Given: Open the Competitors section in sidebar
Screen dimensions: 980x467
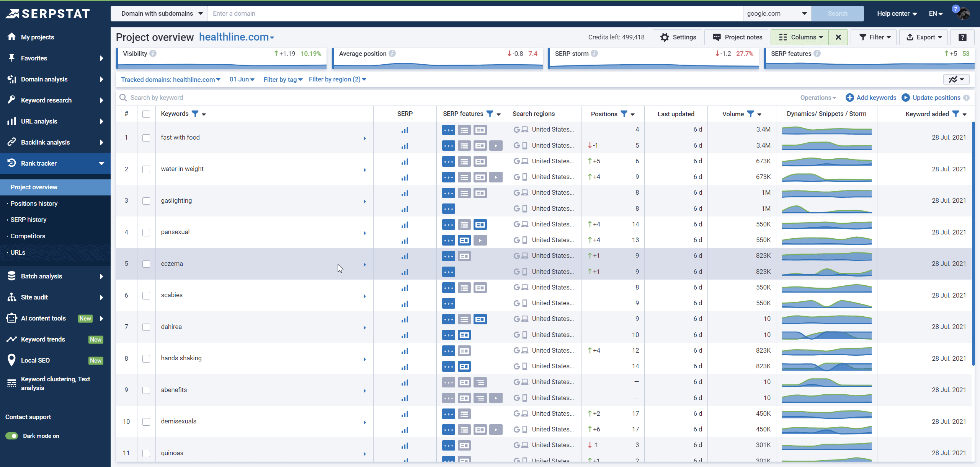Looking at the screenshot, I should [28, 236].
